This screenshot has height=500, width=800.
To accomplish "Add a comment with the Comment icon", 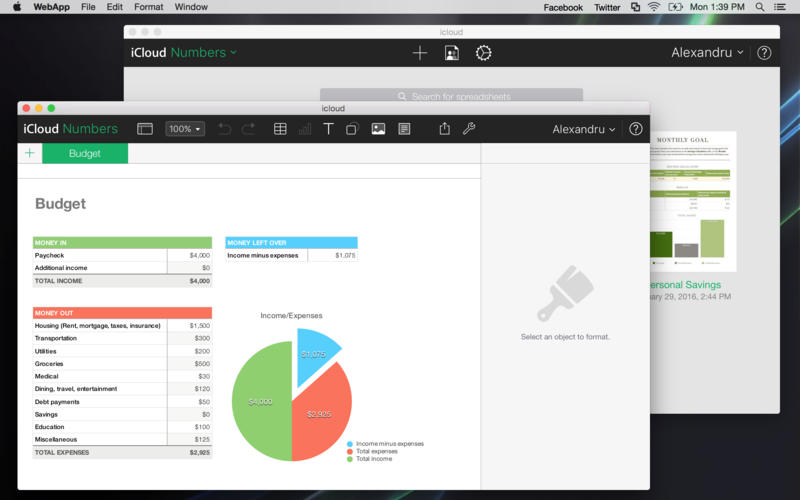I will pos(404,129).
